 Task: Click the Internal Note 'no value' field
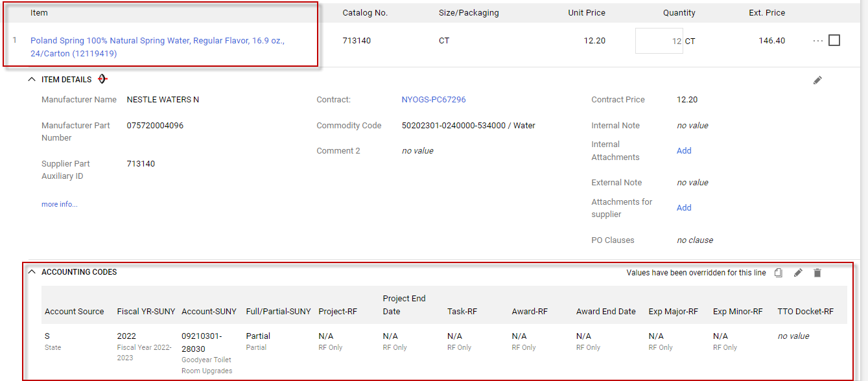pos(692,126)
